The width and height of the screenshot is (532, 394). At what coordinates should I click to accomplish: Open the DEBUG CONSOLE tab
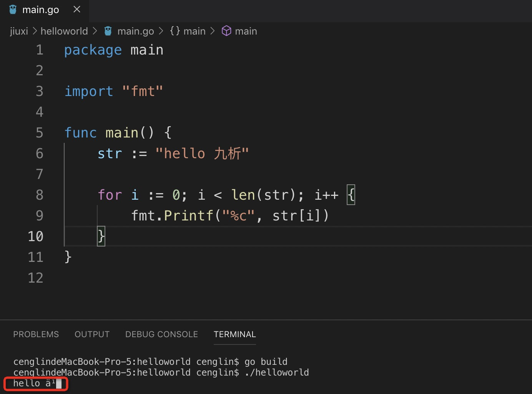pyautogui.click(x=161, y=334)
